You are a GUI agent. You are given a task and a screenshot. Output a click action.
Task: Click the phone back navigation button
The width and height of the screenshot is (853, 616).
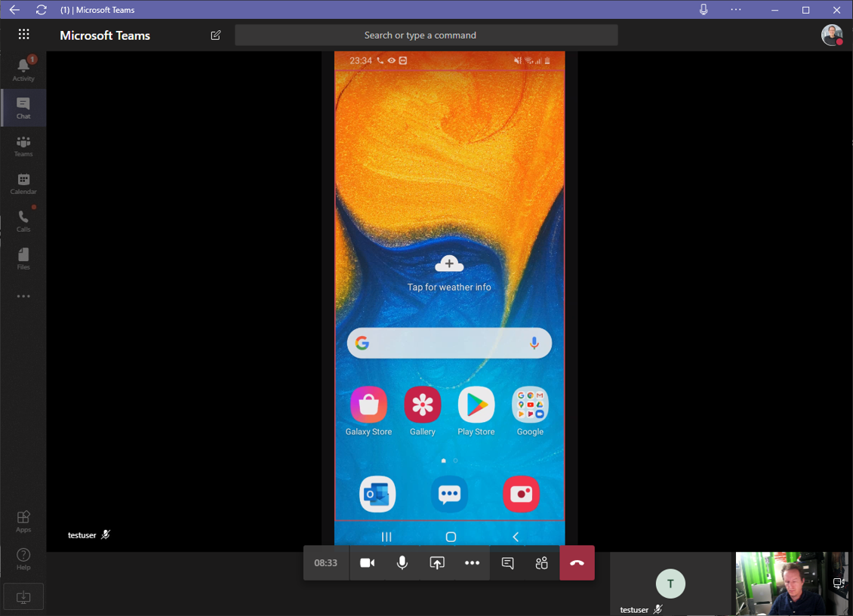(x=515, y=537)
